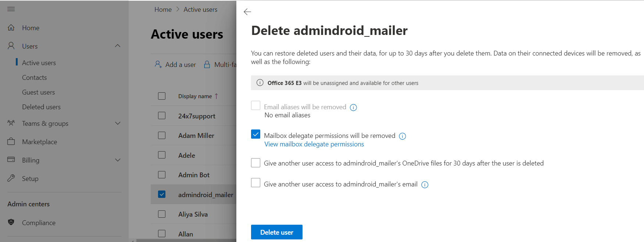Click the Add a user person icon
644x242 pixels.
(x=158, y=64)
